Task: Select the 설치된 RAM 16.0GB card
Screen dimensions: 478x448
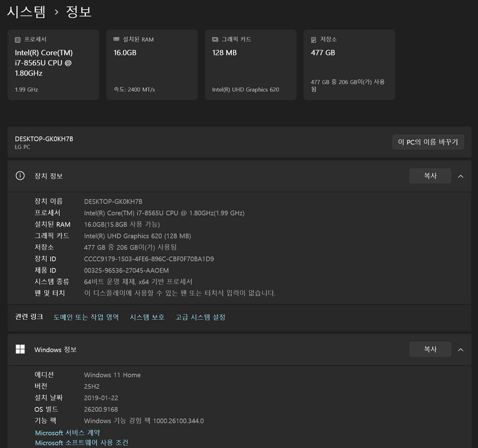Action: pos(152,65)
